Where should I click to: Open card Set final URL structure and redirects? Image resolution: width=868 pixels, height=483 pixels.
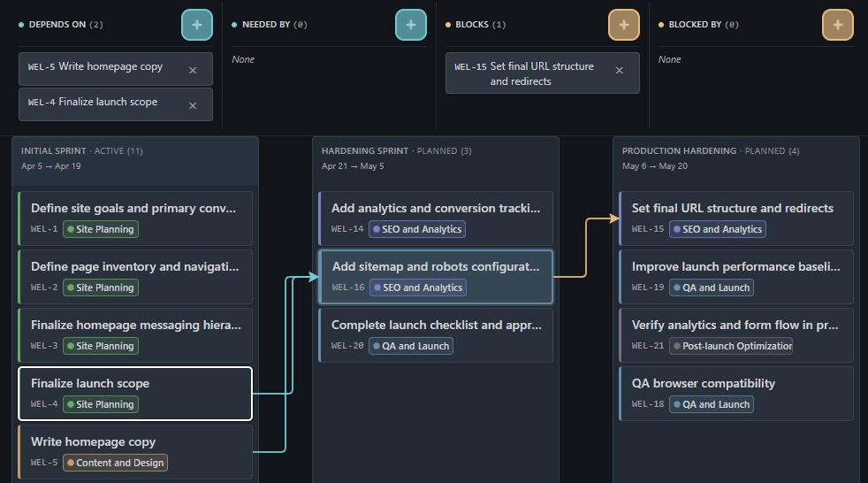(736, 218)
